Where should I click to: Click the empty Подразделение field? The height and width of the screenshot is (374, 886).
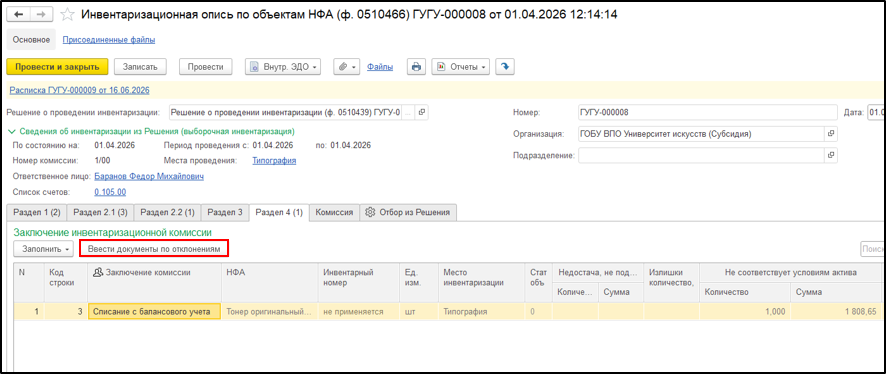701,155
